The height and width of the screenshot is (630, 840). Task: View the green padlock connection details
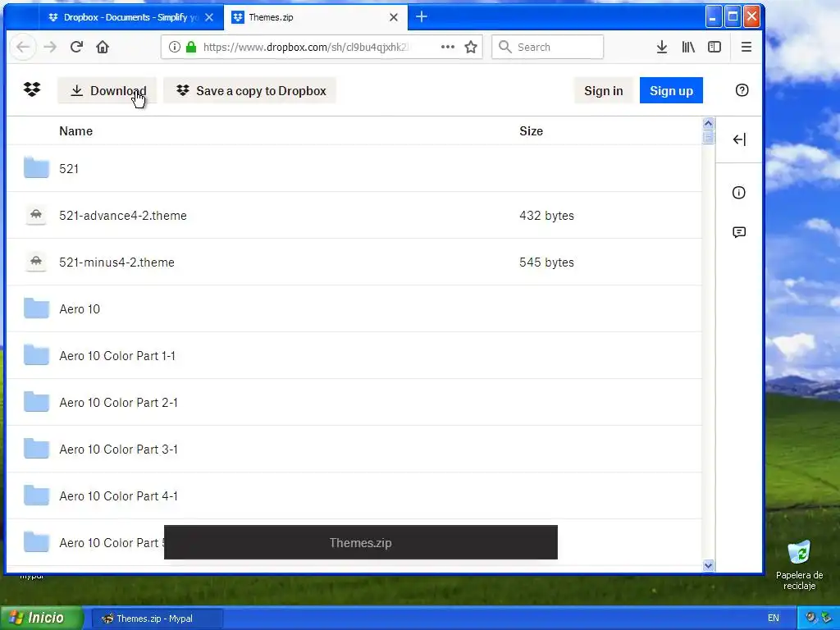tap(190, 47)
